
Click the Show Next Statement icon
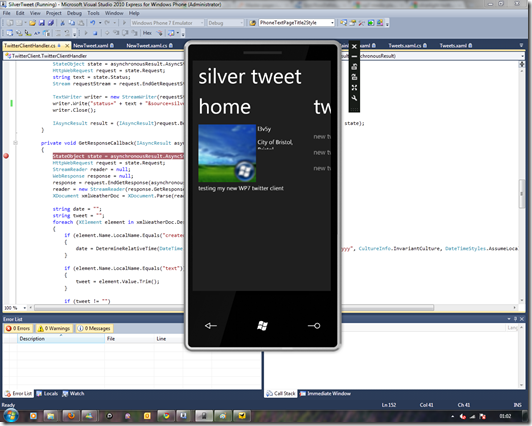(x=107, y=33)
